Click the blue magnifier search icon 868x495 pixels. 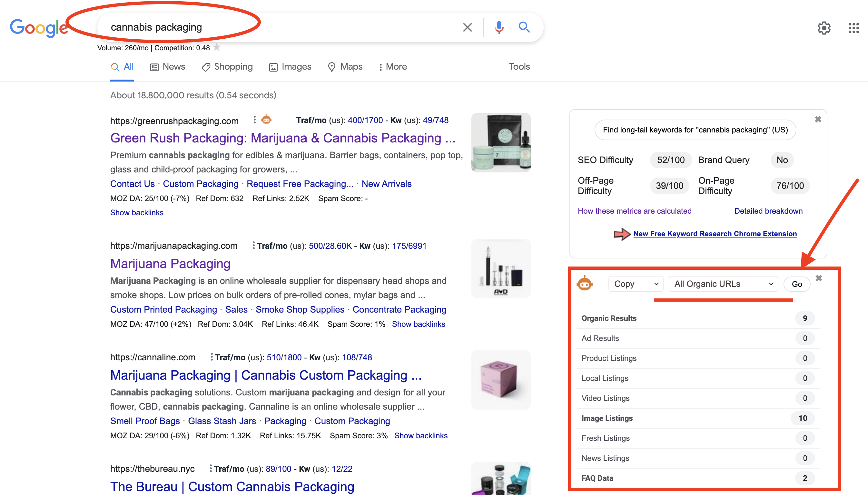524,27
